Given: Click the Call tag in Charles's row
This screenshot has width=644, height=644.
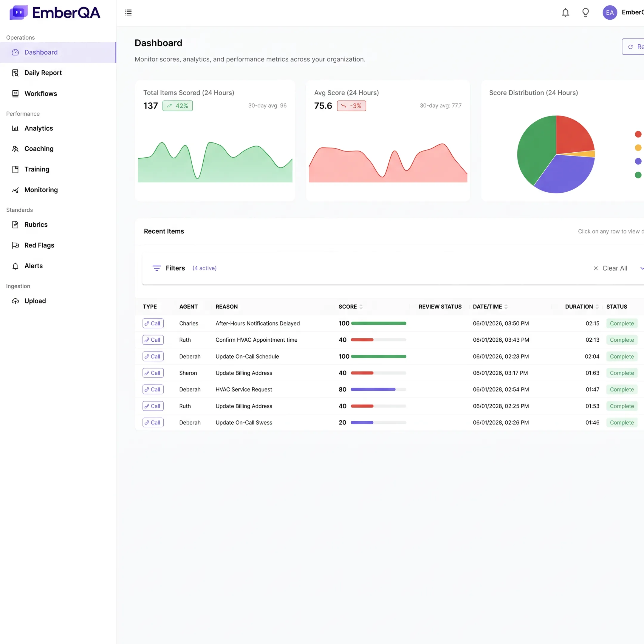Looking at the screenshot, I should [153, 323].
